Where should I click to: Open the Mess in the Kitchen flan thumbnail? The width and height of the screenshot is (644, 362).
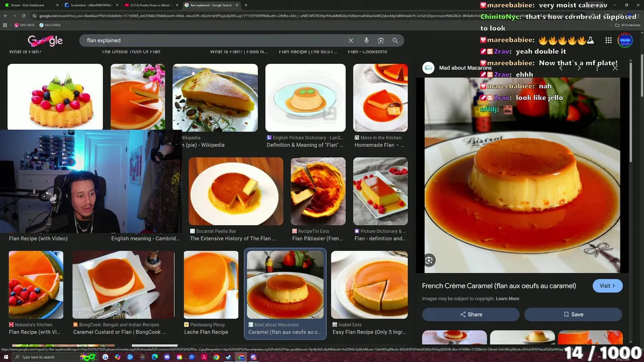[380, 98]
